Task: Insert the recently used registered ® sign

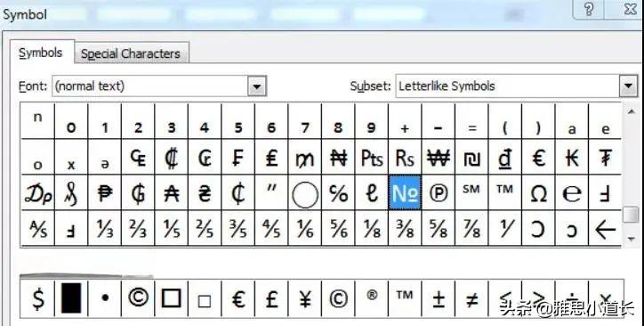Action: (x=372, y=299)
